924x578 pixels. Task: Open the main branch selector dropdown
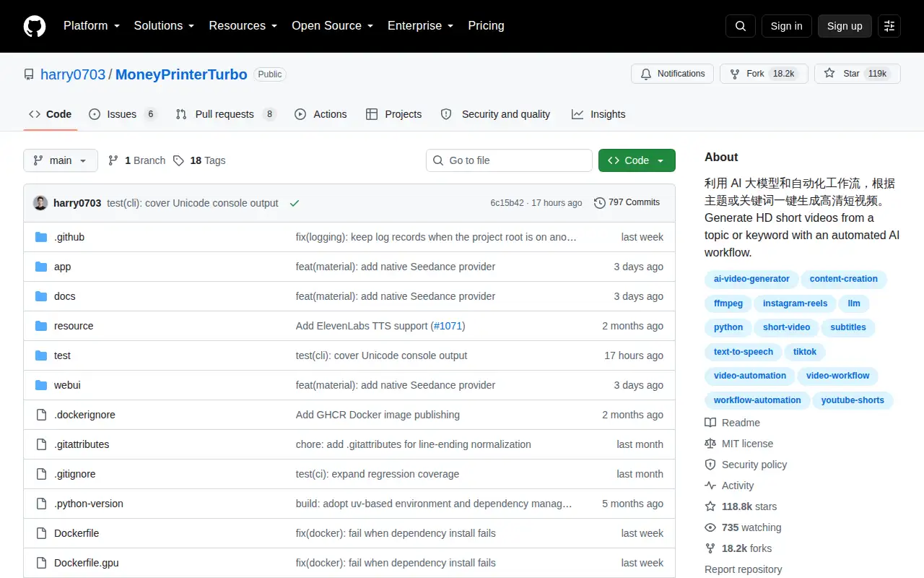pos(61,160)
